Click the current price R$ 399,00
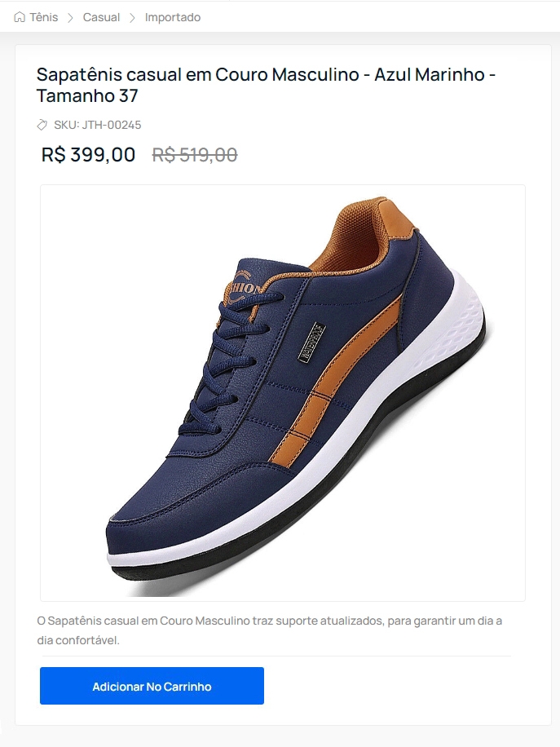 tap(89, 154)
